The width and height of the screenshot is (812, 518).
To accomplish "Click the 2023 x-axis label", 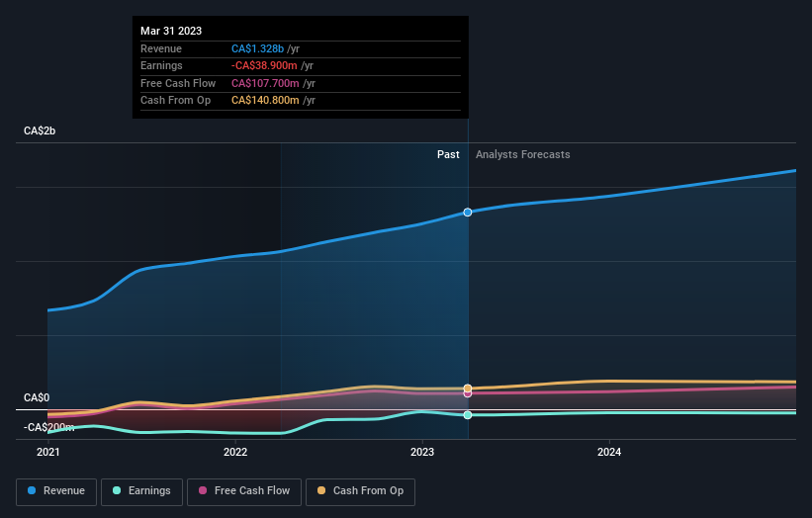I will click(x=422, y=452).
